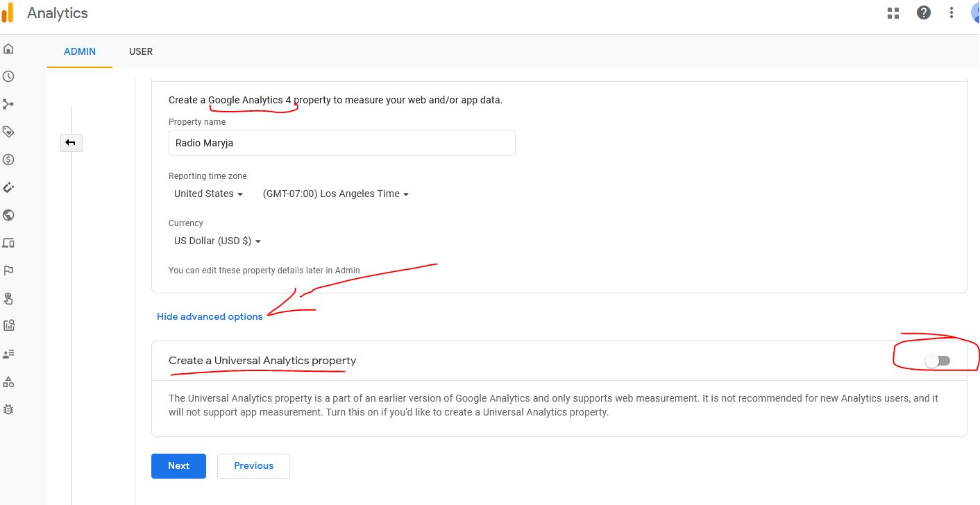Viewport: 980px width, 505px height.
Task: Open the Retention magnet icon
Action: tap(8, 187)
